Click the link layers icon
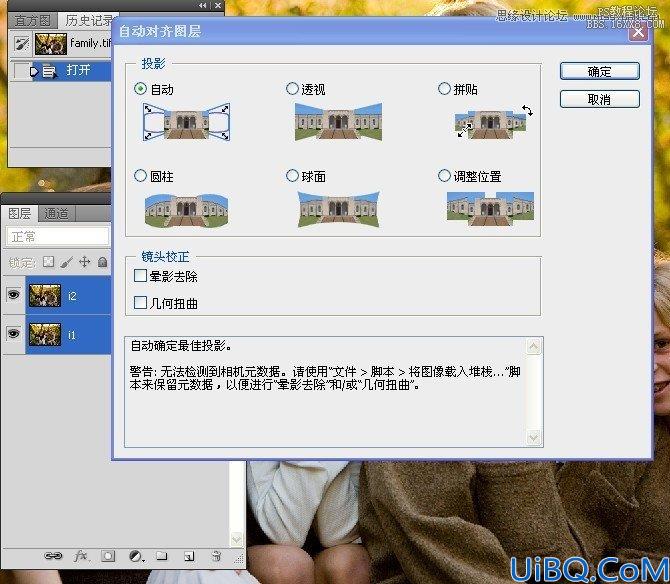This screenshot has height=584, width=670. (x=53, y=556)
